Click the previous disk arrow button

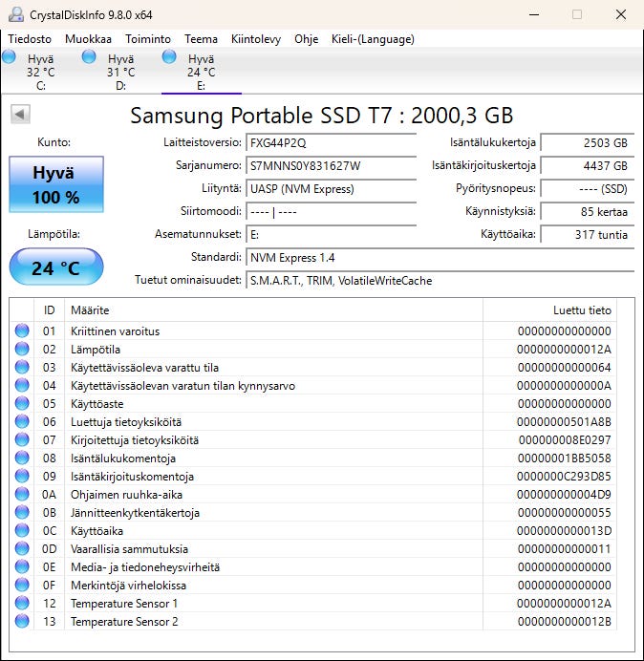[x=19, y=115]
